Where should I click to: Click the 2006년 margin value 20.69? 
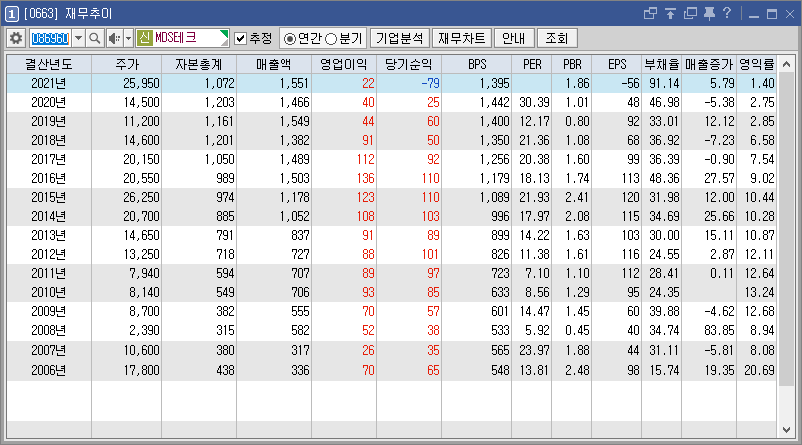759,370
